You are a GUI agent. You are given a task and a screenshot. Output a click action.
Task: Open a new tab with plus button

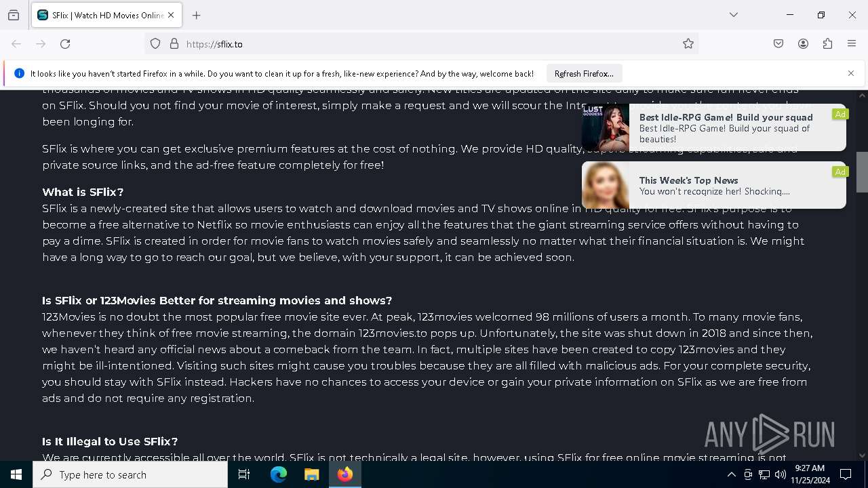197,15
